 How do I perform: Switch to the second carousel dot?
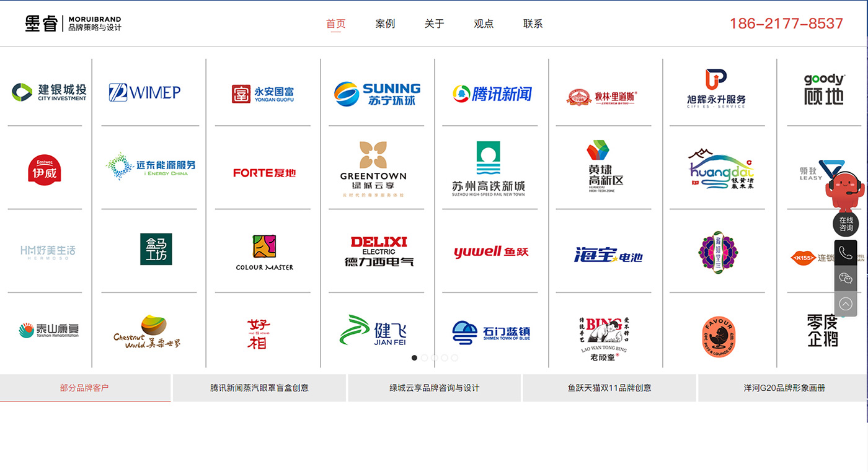[x=424, y=358]
